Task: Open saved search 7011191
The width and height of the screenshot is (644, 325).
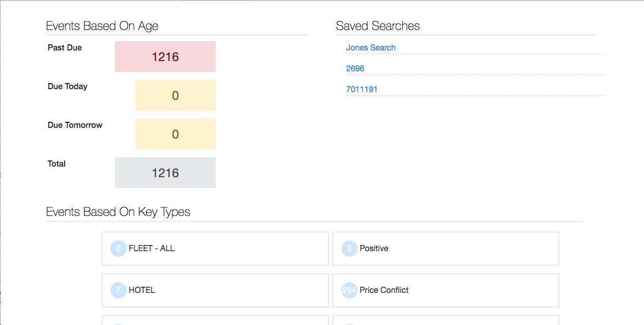Action: pyautogui.click(x=362, y=90)
